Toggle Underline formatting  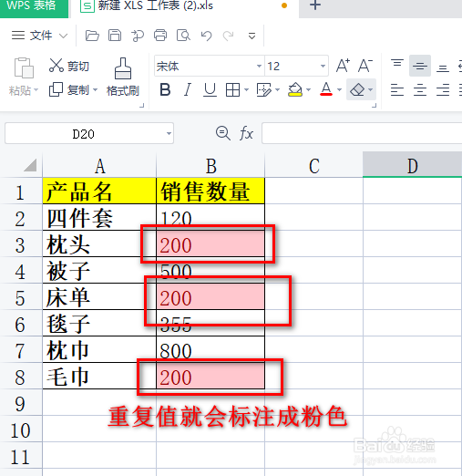click(x=210, y=90)
